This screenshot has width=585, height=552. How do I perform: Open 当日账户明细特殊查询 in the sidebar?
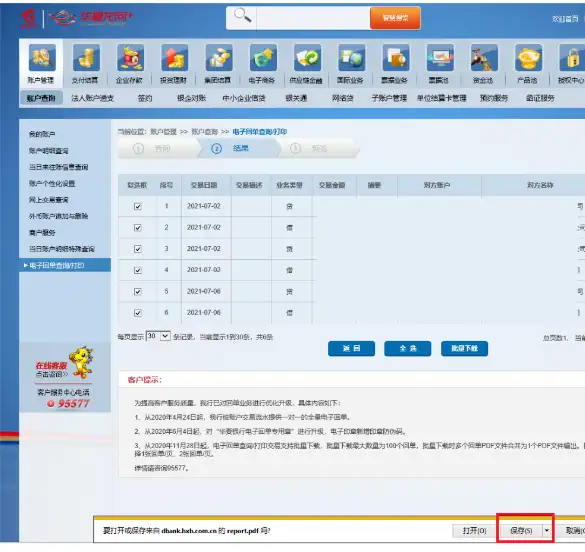click(62, 249)
